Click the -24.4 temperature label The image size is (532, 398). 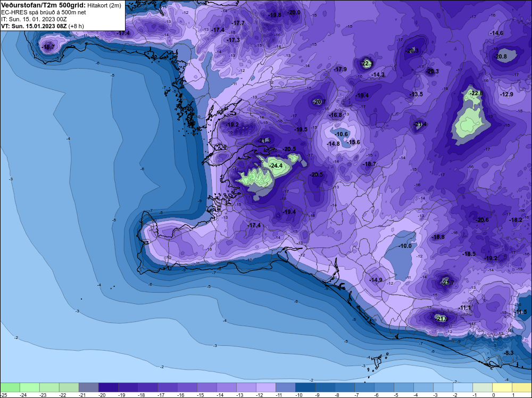pyautogui.click(x=276, y=165)
